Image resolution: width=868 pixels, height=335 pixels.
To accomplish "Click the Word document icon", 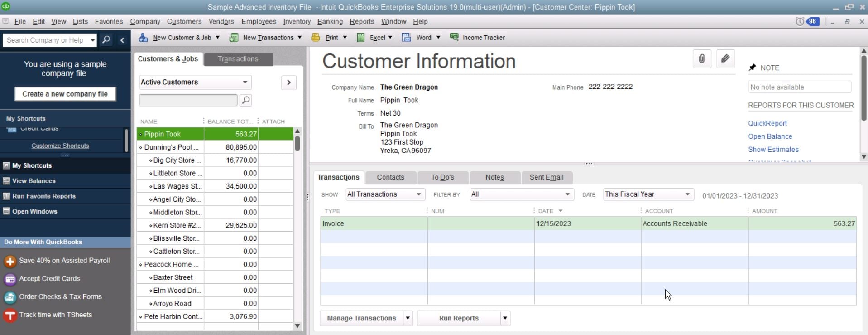I will [407, 38].
